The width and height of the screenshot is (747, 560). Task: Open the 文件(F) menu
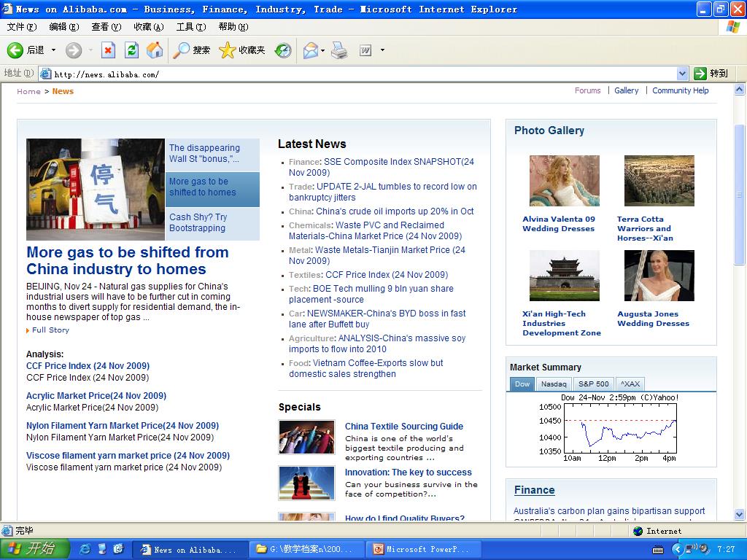pos(22,27)
